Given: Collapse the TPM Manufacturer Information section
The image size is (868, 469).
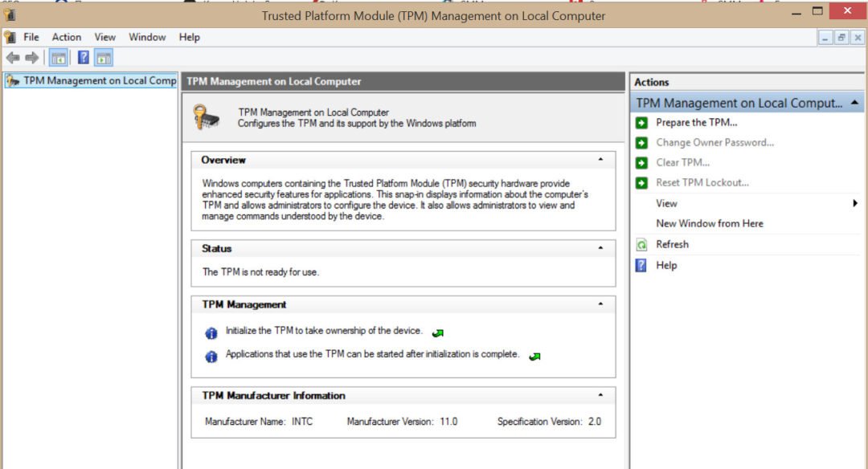Looking at the screenshot, I should pyautogui.click(x=600, y=395).
